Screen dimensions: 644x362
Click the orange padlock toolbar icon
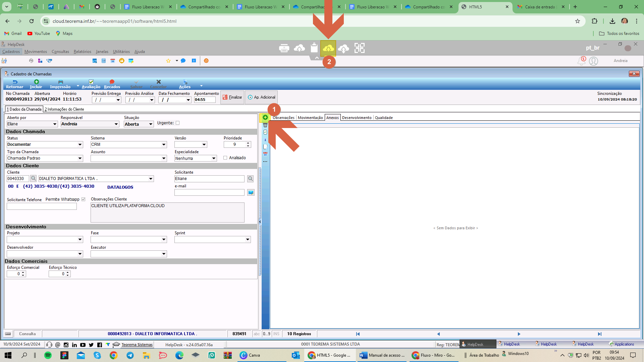point(121,61)
